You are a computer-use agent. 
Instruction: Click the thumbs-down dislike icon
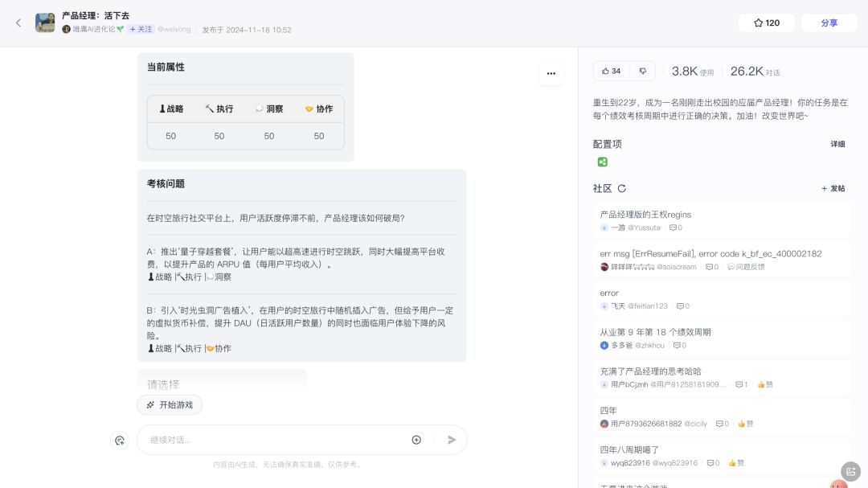tap(642, 71)
